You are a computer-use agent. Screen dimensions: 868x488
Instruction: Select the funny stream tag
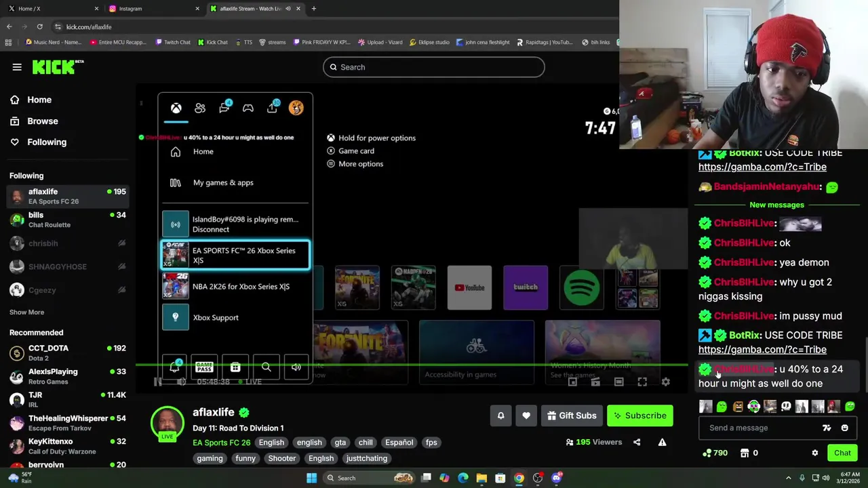coord(245,458)
